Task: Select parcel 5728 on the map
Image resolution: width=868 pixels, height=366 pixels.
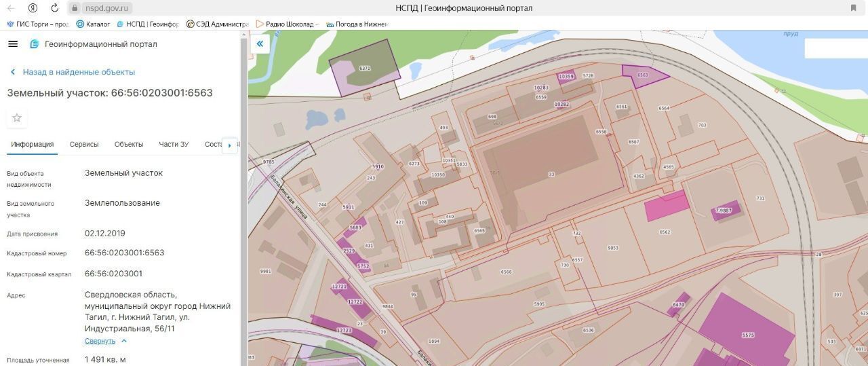Action: [x=588, y=76]
